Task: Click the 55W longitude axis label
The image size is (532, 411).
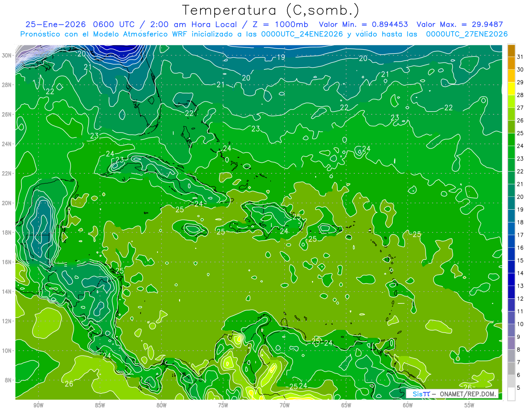Action: (469, 405)
